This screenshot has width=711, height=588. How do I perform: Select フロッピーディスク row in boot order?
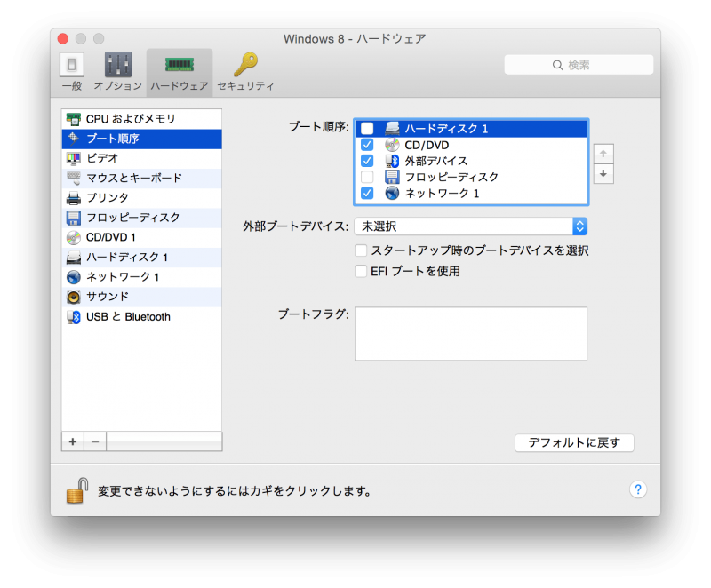471,177
